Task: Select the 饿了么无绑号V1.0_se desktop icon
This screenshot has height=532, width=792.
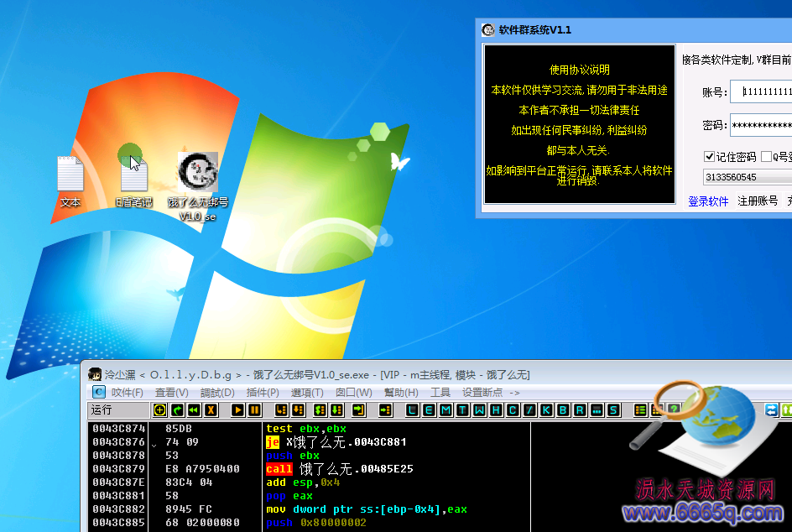Action: (198, 187)
